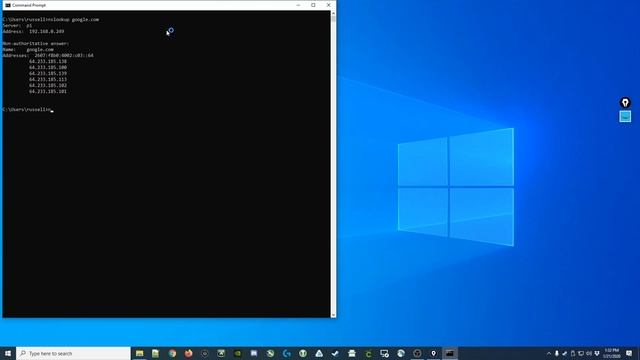Image resolution: width=640 pixels, height=360 pixels.
Task: Minimize the Command Prompt window
Action: [298, 5]
